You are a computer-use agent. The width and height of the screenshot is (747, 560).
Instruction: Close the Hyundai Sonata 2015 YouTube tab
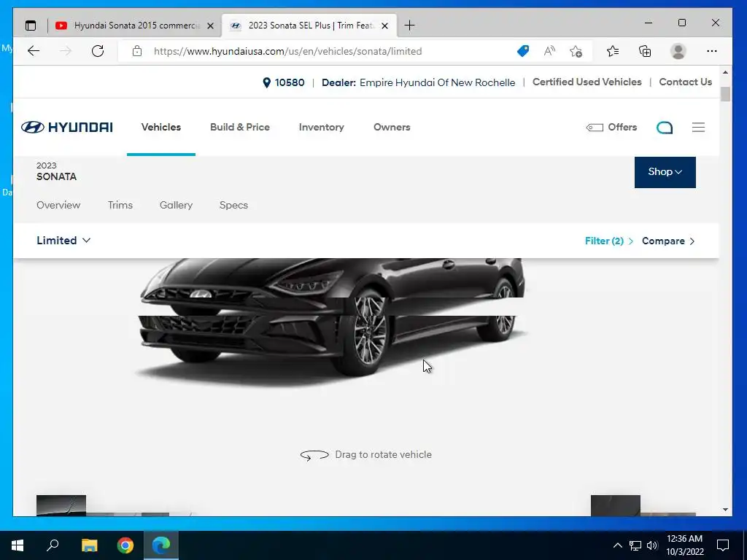coord(210,26)
